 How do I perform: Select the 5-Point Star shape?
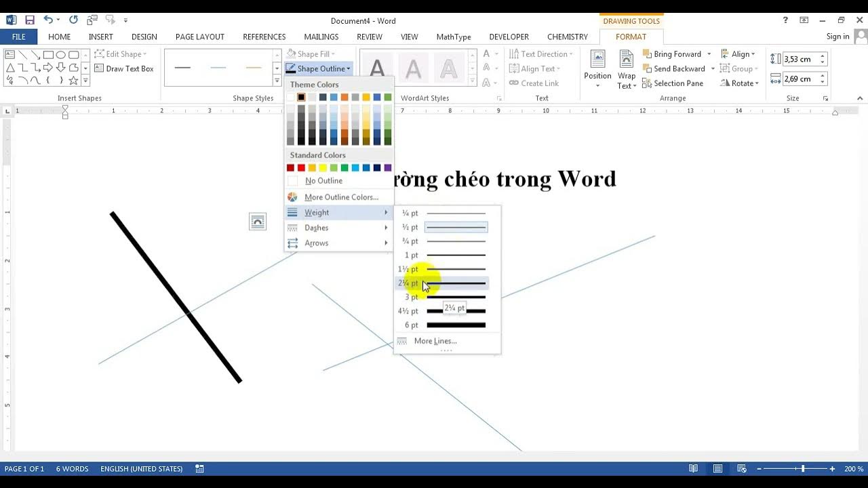point(74,81)
